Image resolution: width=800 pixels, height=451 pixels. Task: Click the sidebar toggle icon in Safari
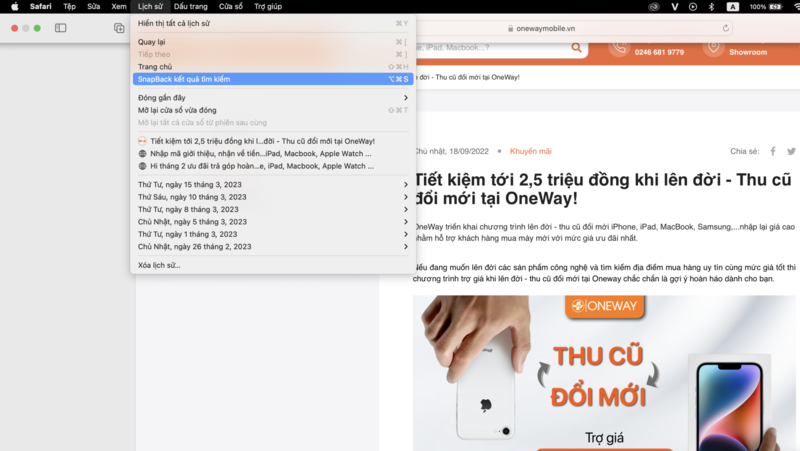[x=60, y=28]
